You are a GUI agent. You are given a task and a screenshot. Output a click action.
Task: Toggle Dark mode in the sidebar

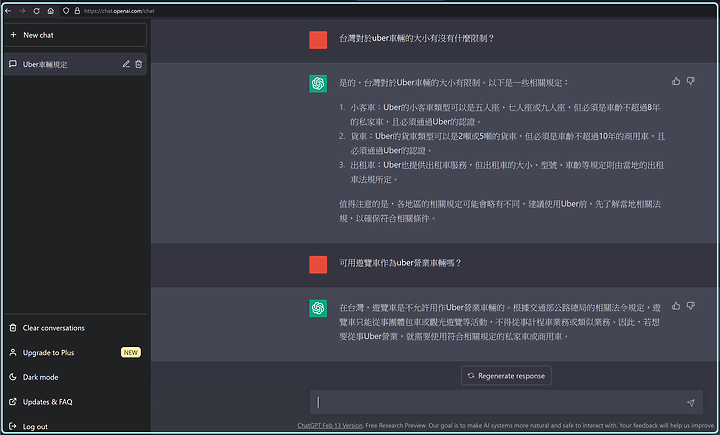75,377
